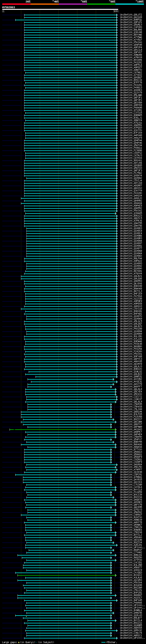This screenshot has height=644, width=146.
Task: Open hit UniRef100_C6TNG2
Action: point(131,72)
